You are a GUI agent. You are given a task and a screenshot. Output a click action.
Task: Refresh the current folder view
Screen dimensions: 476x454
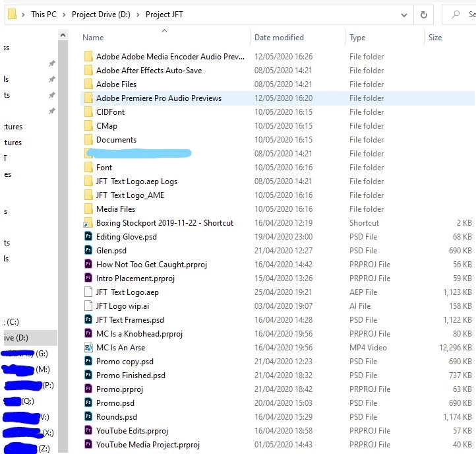[x=423, y=15]
